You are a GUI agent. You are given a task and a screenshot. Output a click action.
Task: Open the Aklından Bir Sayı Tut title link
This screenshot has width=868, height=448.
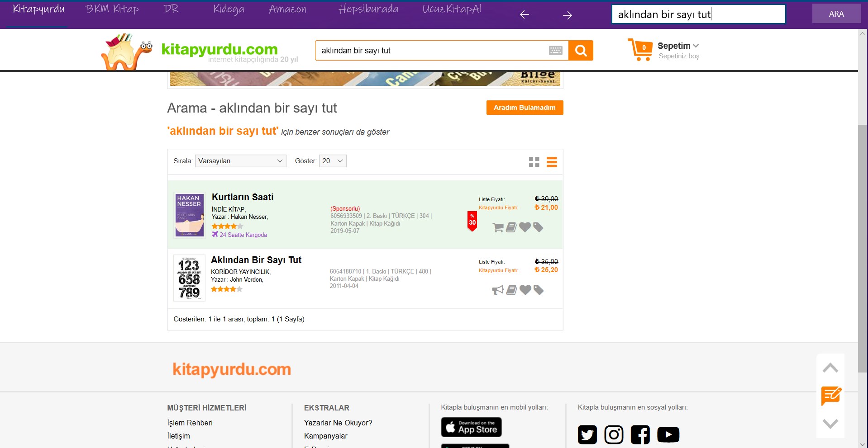(x=256, y=260)
